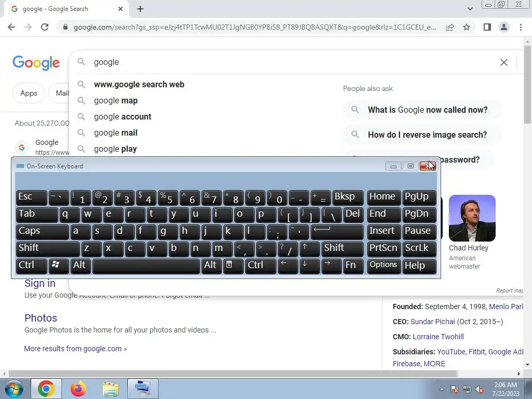Click the Enter arrow key on On-Screen Keyboard
532x399 pixels.
coord(337,232)
